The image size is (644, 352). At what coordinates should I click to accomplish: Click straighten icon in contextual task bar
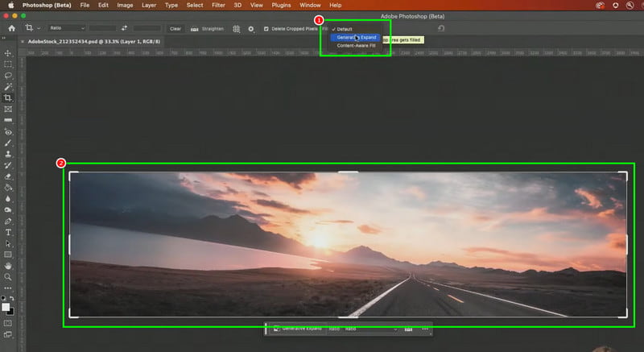pyautogui.click(x=408, y=329)
